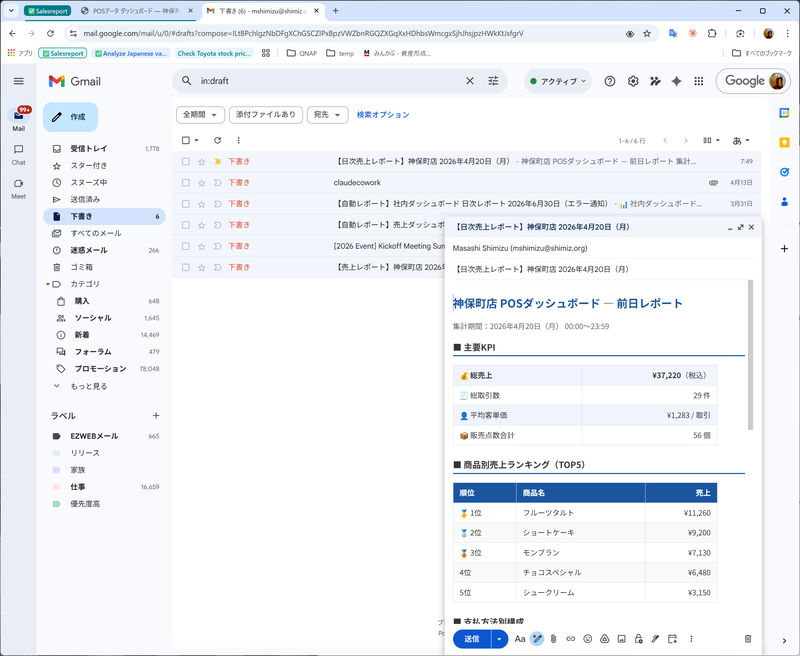Select all conversations with the header checkbox
800x656 pixels.
click(x=184, y=141)
